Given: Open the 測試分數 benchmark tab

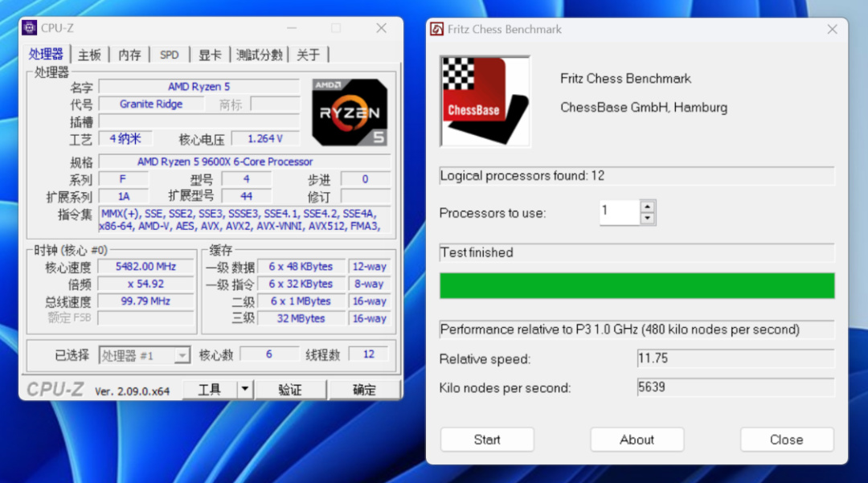Looking at the screenshot, I should 259,55.
